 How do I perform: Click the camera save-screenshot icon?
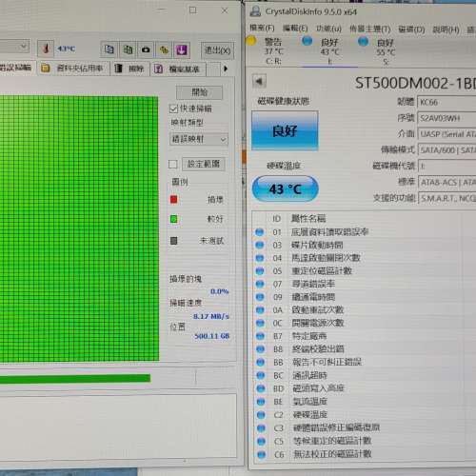(146, 50)
